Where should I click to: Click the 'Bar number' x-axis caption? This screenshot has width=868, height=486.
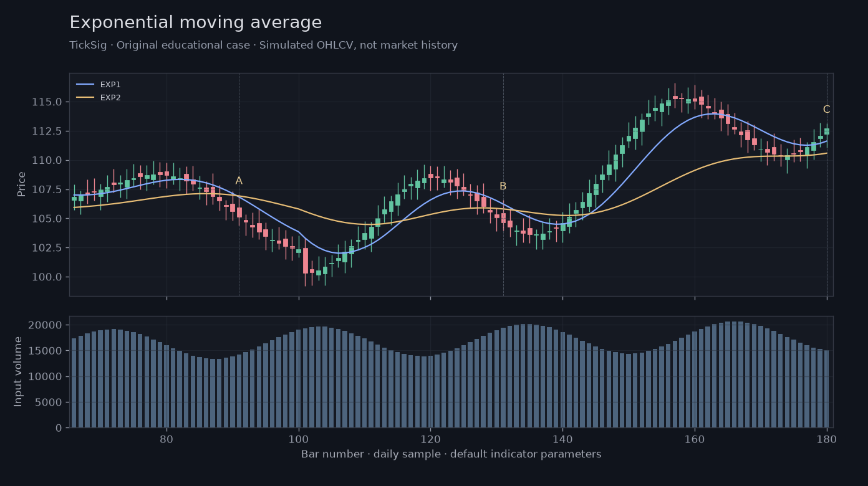point(451,454)
